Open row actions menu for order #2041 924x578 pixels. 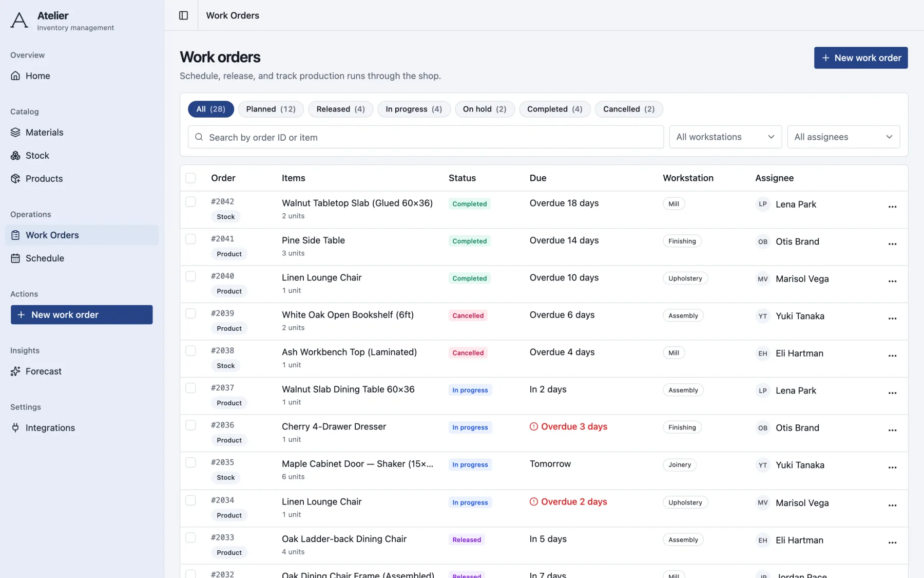click(x=892, y=244)
